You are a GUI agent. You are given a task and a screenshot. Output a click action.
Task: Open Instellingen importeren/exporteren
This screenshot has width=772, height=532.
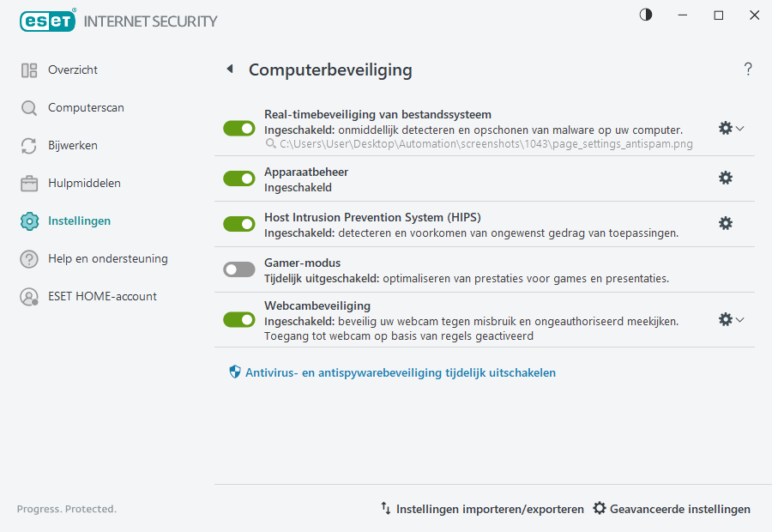click(x=483, y=508)
